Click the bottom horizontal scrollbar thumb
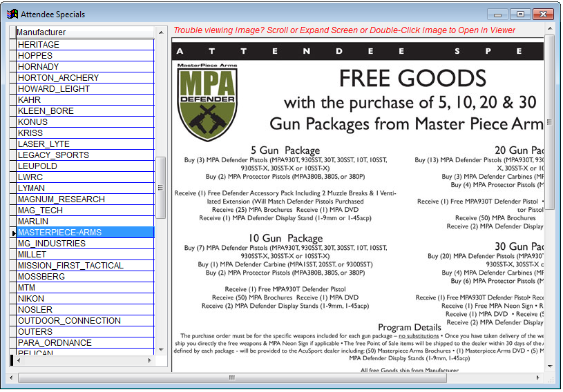The image size is (563, 392). click(x=232, y=378)
